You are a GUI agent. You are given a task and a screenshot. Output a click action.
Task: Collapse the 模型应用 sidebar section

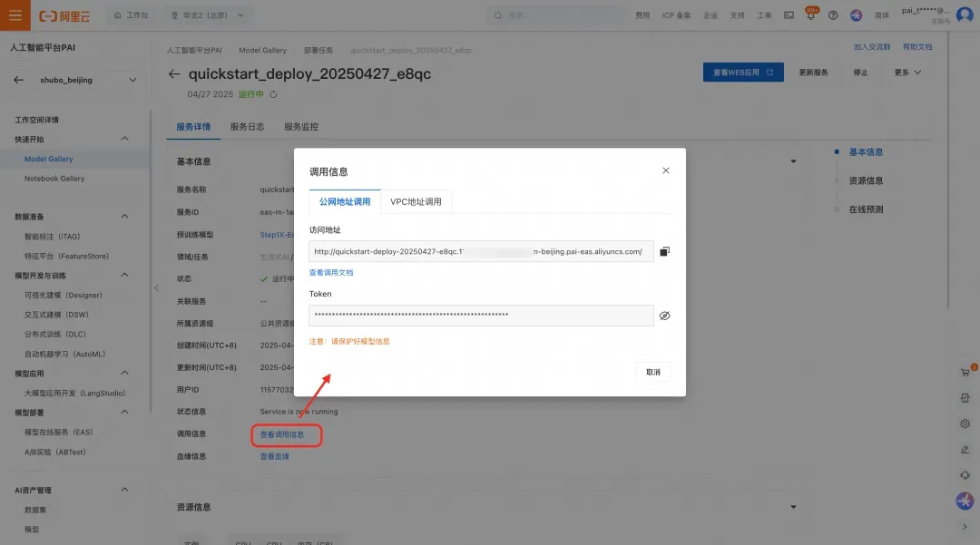coord(124,373)
